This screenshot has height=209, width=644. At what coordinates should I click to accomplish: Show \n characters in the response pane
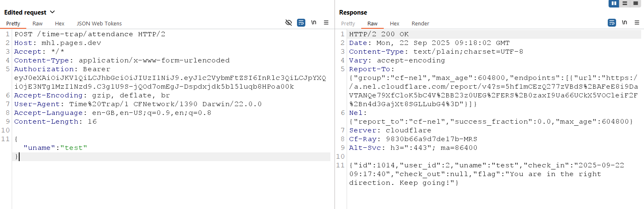[x=624, y=22]
